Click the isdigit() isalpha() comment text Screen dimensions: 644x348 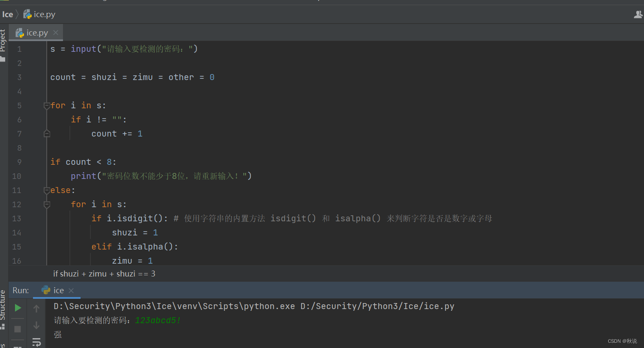tap(333, 219)
